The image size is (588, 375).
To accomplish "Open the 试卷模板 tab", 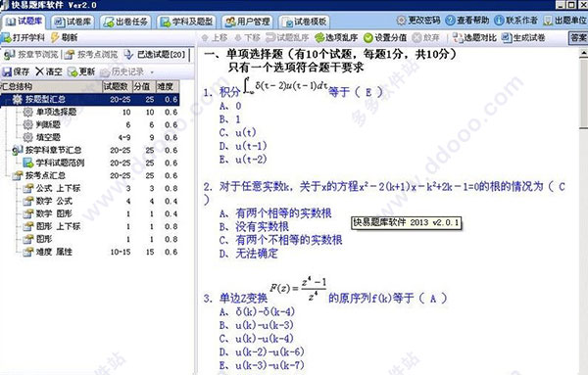I will 305,22.
